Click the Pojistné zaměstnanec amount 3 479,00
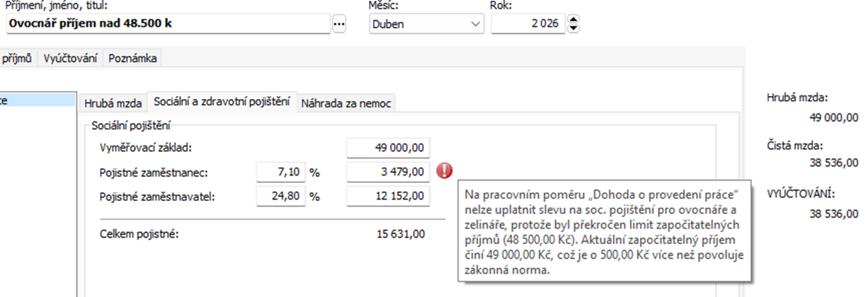The image size is (868, 297). [x=389, y=172]
